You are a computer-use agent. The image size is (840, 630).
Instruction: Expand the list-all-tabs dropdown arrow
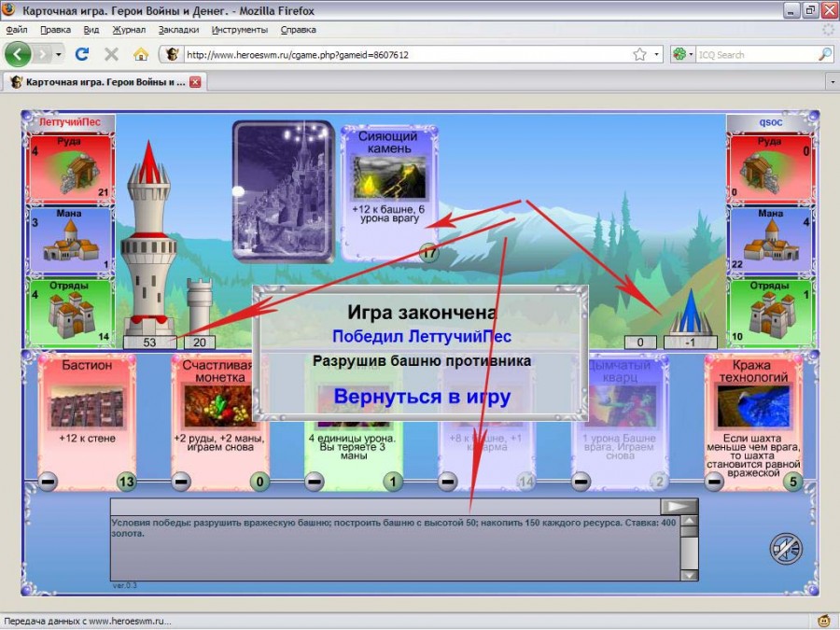830,82
